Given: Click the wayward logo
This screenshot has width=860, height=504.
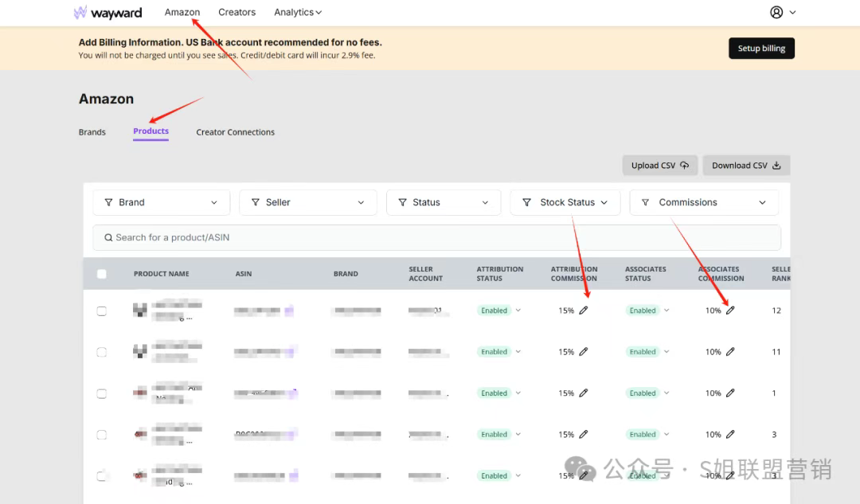Looking at the screenshot, I should point(108,12).
